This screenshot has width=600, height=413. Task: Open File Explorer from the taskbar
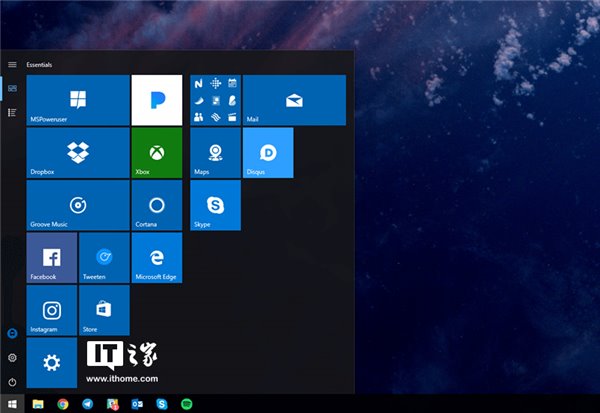pos(38,404)
